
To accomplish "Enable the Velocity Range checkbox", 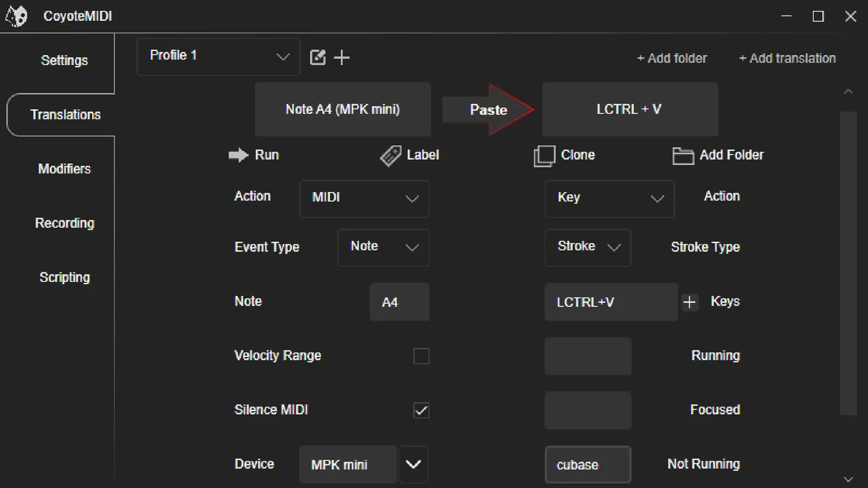I will [421, 356].
